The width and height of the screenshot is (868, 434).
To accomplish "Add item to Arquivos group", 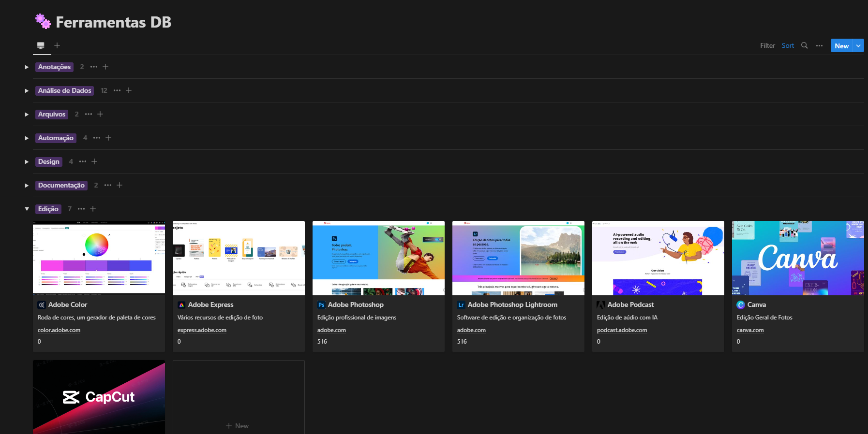I will click(x=100, y=114).
